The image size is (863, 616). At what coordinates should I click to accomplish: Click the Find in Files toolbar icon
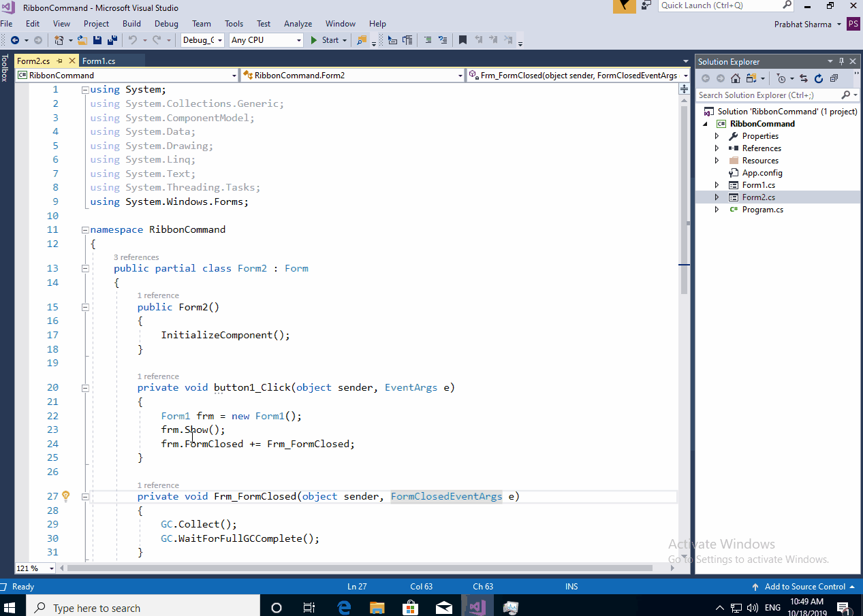[x=362, y=40]
